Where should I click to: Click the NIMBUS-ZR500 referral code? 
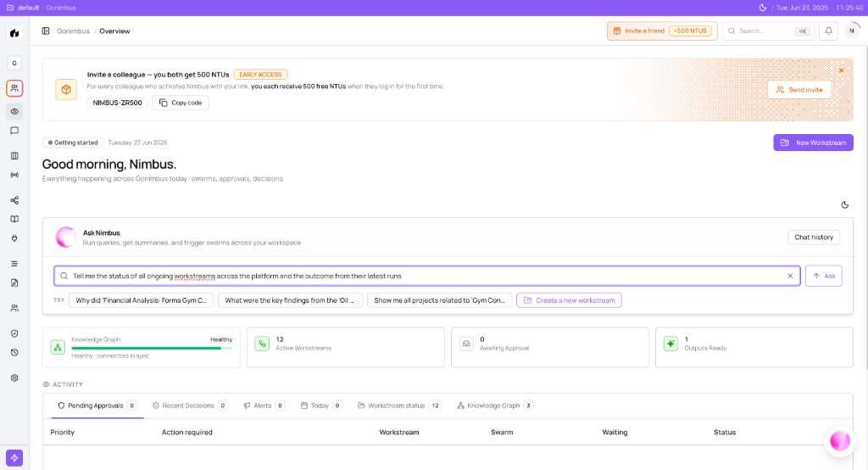click(117, 103)
